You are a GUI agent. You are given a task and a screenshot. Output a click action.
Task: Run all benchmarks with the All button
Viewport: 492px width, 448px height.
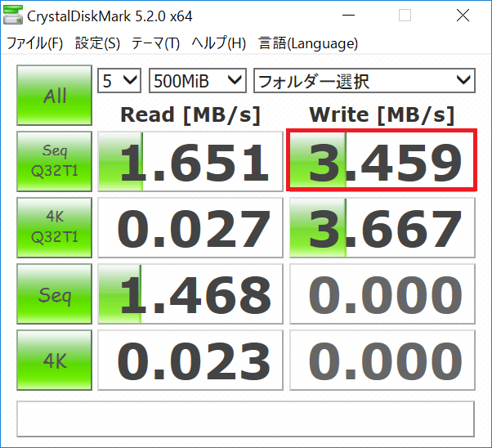(x=54, y=95)
